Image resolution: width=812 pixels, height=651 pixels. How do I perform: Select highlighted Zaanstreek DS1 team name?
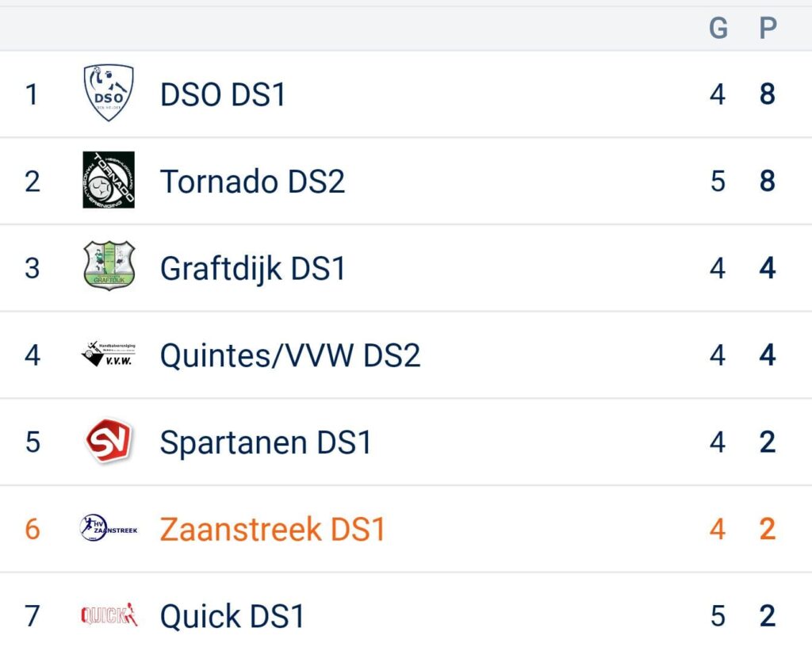pyautogui.click(x=273, y=530)
